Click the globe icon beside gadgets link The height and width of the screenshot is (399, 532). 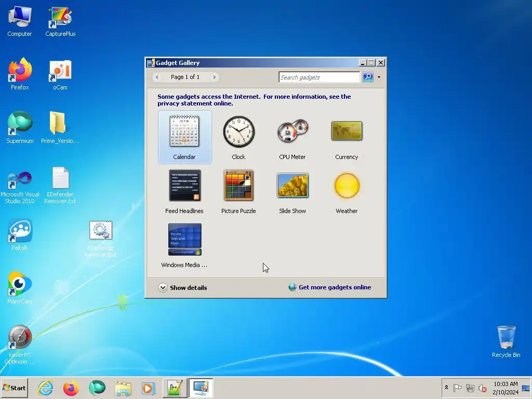tap(292, 287)
